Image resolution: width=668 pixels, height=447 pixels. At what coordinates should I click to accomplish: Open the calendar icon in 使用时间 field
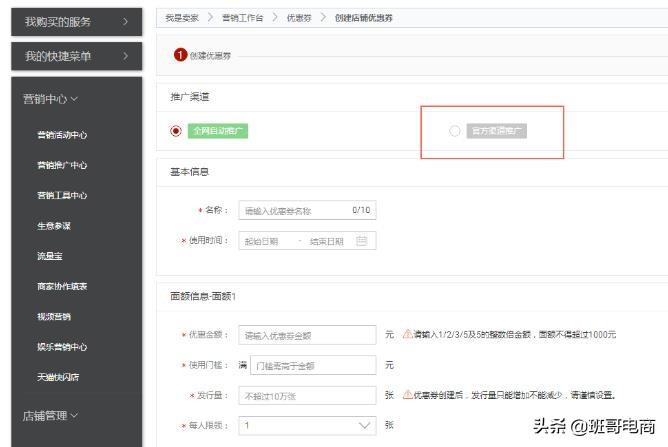(x=362, y=241)
